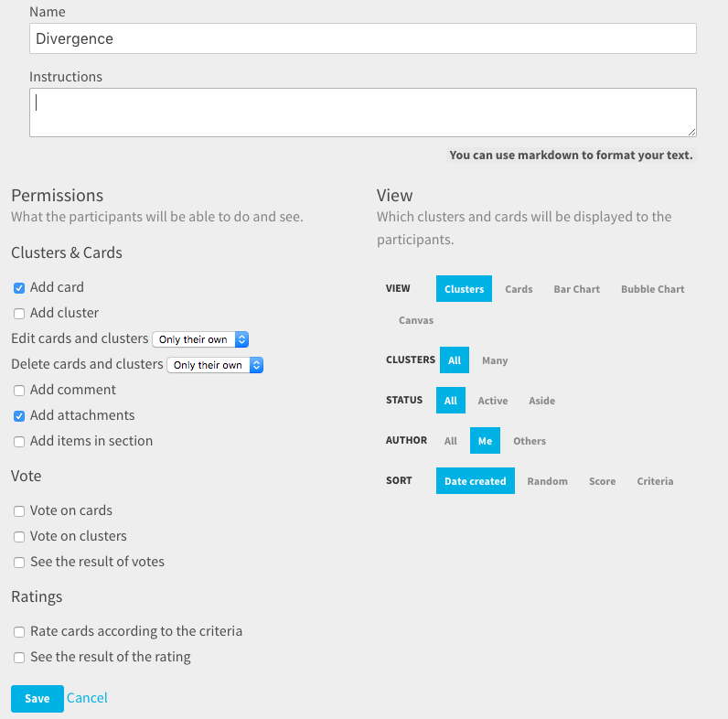
Task: Click the Save button
Action: point(37,699)
